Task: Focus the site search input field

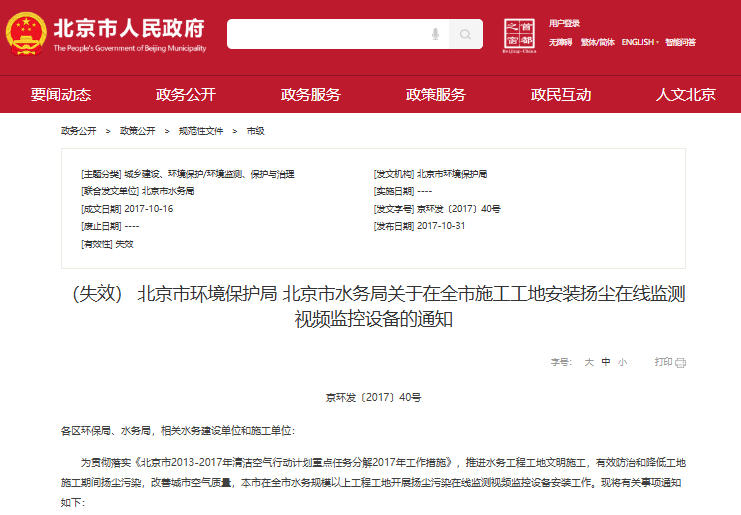Action: click(x=338, y=34)
